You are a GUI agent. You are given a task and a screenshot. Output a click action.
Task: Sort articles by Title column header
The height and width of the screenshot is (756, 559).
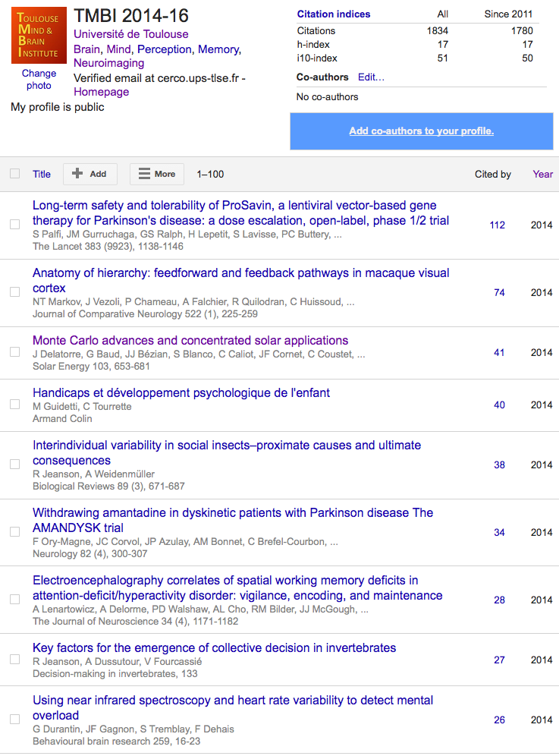tap(42, 174)
